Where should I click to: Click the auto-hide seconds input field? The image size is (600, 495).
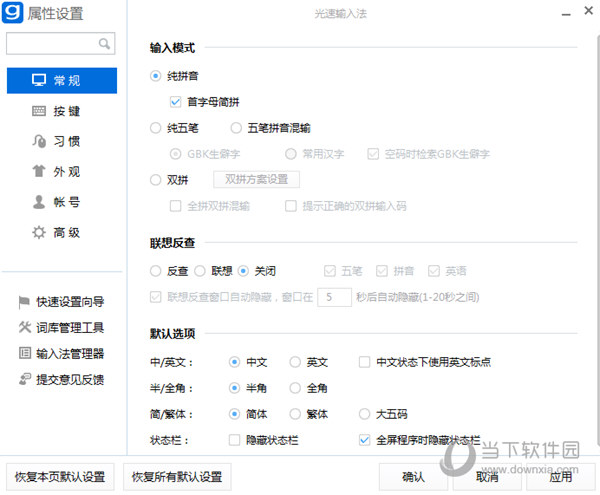tap(334, 297)
